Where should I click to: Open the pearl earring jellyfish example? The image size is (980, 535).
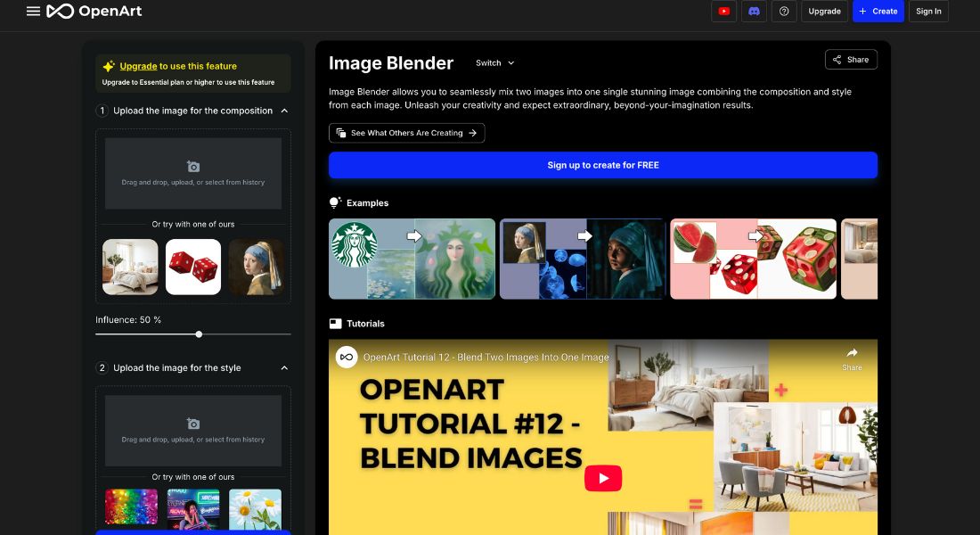tap(583, 259)
